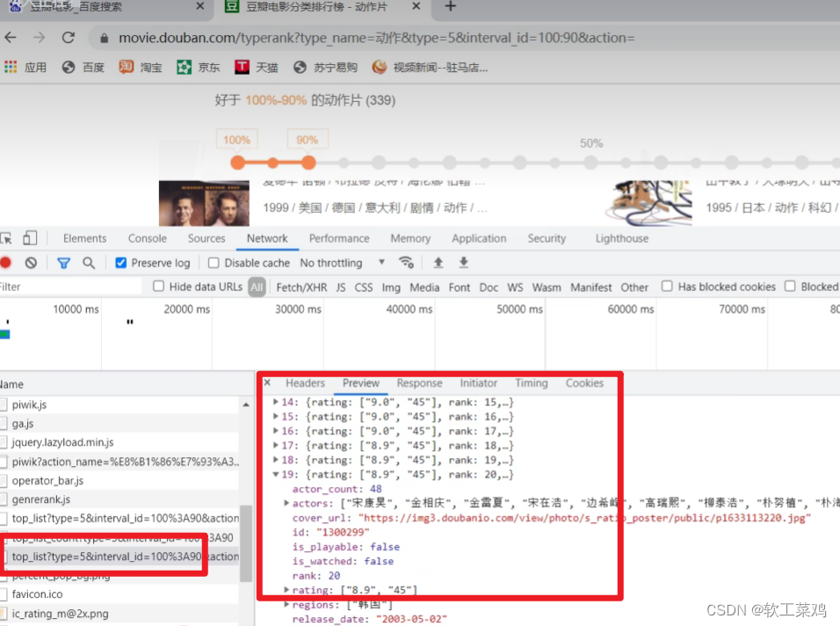
Task: Expand the actors array
Action: coord(286,503)
